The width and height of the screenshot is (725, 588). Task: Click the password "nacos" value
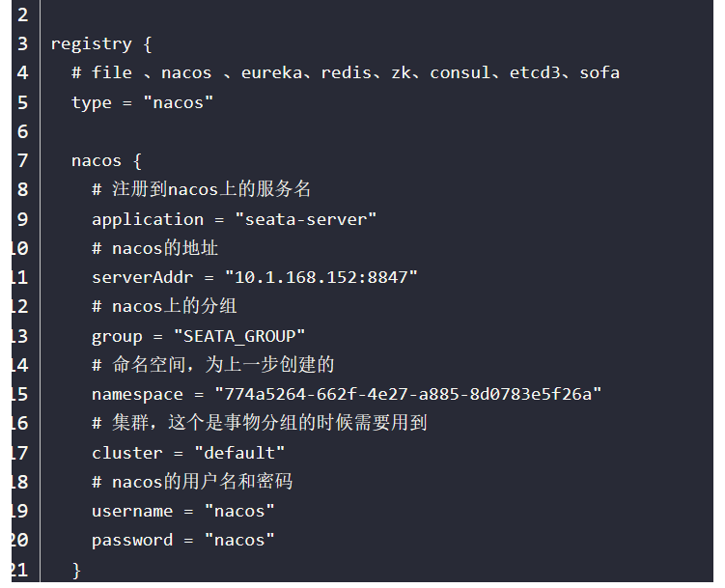tap(239, 540)
